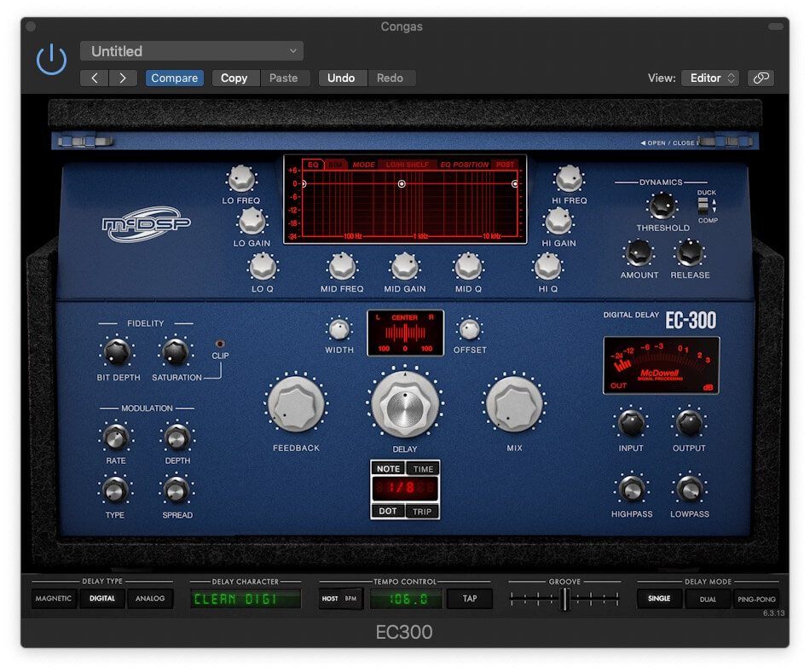The image size is (810, 672).
Task: Adjust the LO GAIN knob
Action: [x=252, y=221]
